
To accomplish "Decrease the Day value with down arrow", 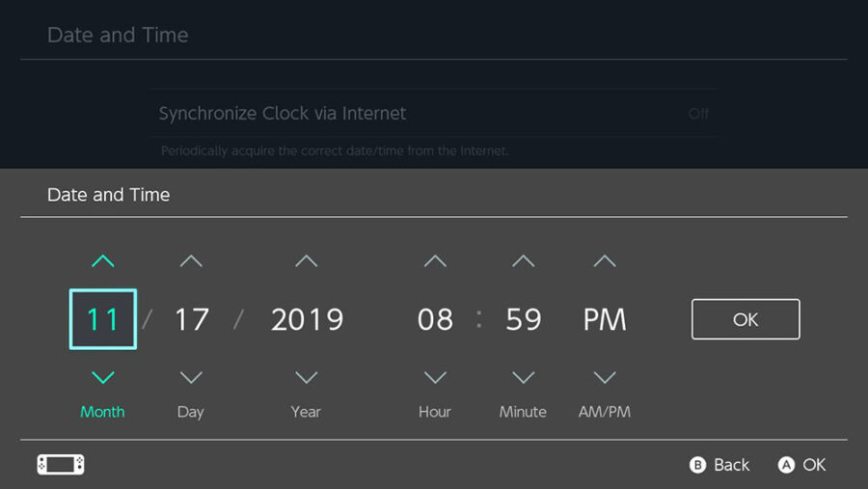I will point(191,377).
